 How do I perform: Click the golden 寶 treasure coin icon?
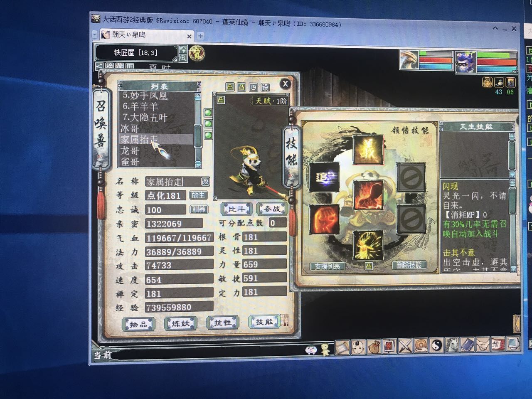[x=196, y=54]
